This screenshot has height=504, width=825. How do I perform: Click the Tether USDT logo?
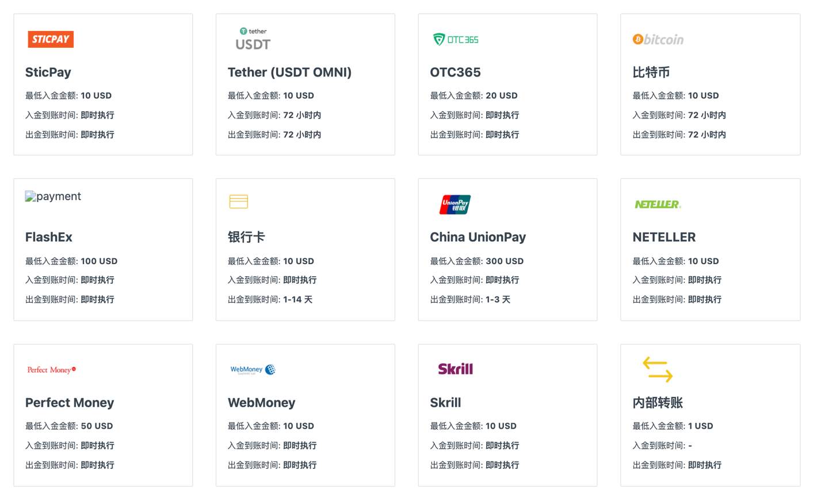253,39
